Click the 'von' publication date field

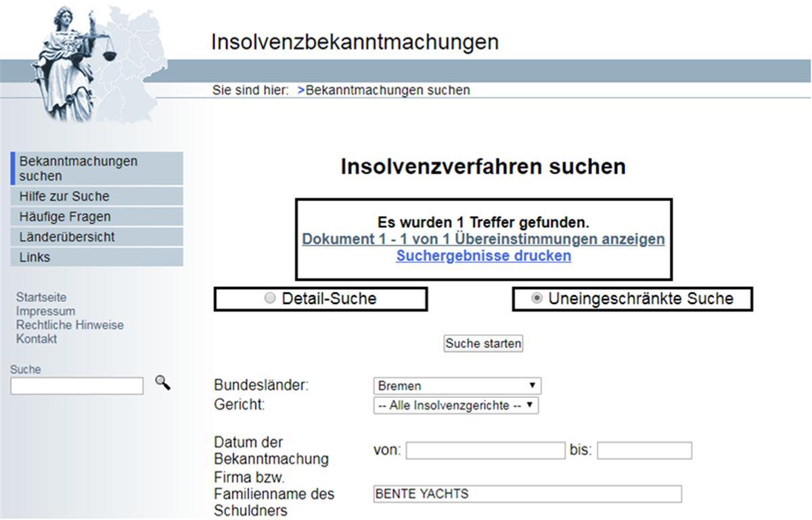pyautogui.click(x=485, y=450)
